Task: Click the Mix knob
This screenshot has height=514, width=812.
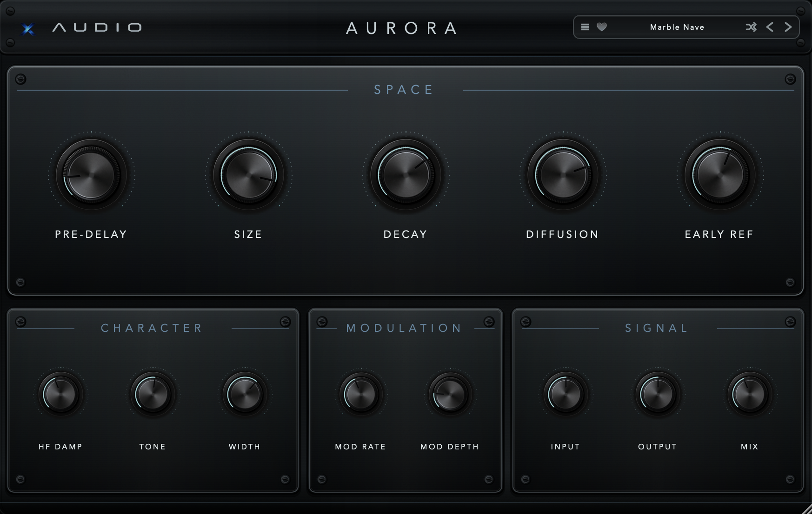Action: click(x=750, y=394)
